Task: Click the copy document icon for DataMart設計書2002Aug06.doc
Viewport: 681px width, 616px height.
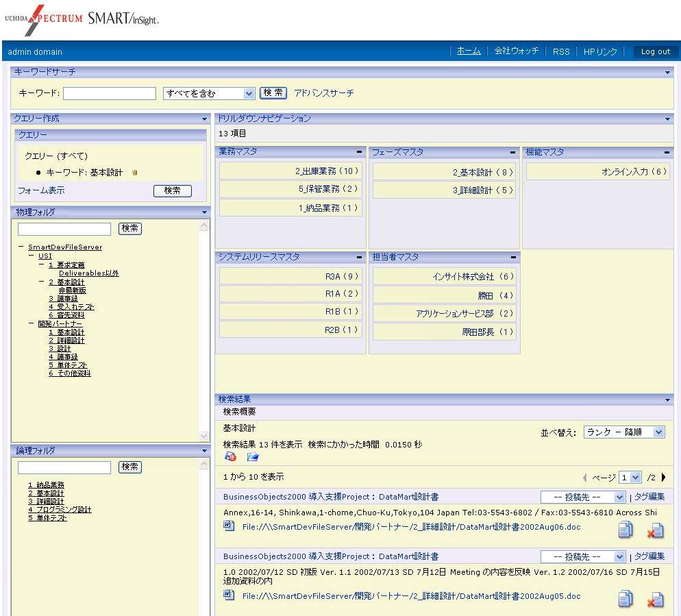Action: [x=625, y=530]
